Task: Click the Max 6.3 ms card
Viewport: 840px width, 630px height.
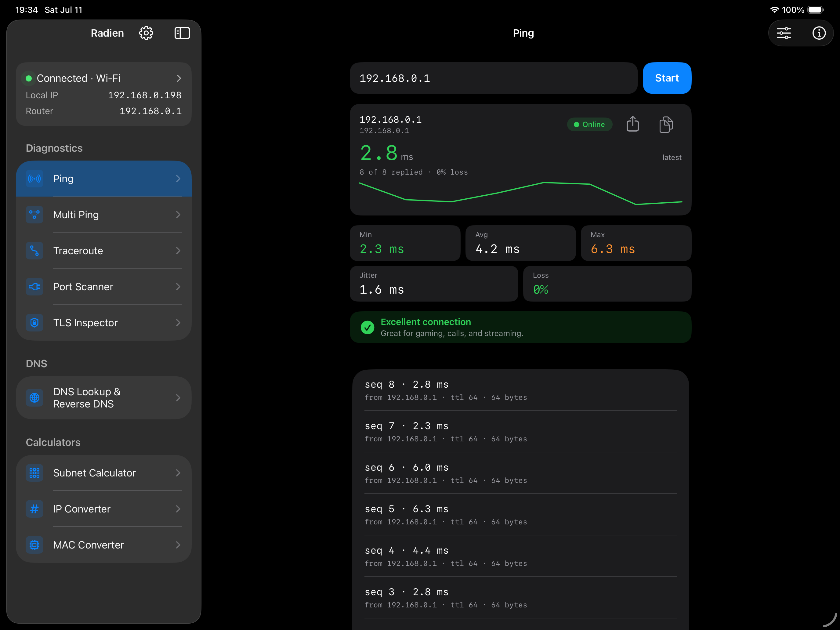Action: 636,243
